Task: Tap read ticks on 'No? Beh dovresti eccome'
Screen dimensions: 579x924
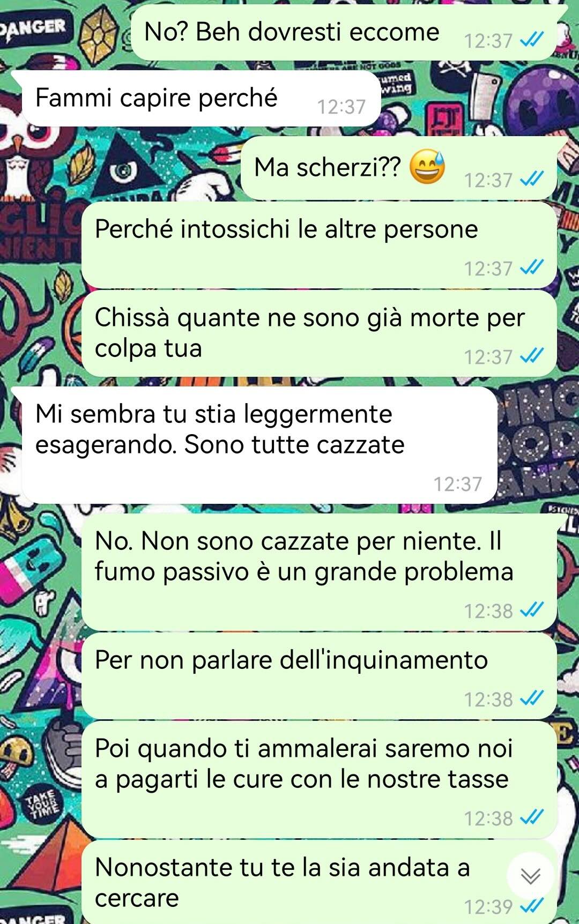Action: 532,40
